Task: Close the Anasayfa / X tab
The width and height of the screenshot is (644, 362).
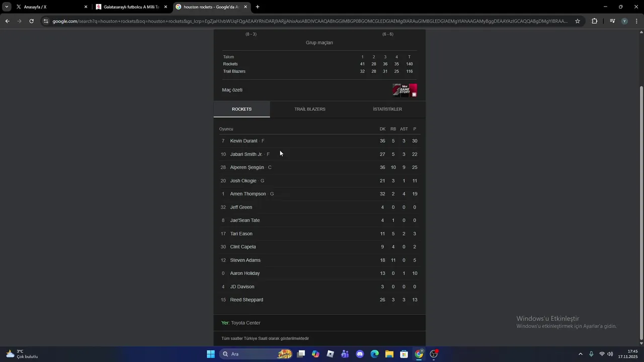Action: (86, 7)
